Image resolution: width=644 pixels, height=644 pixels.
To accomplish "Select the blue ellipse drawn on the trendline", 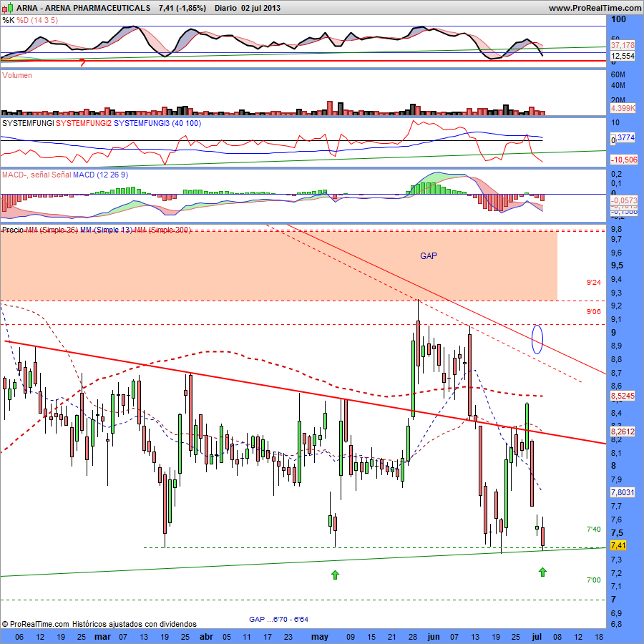I will coord(537,339).
